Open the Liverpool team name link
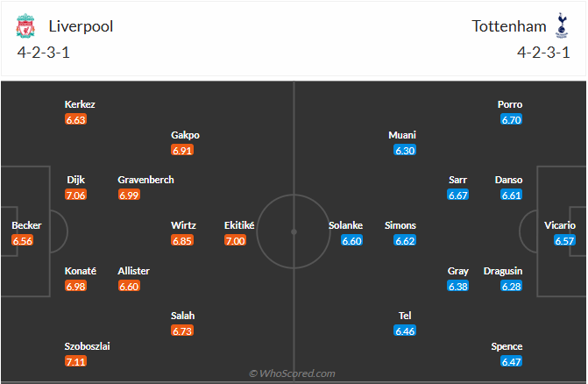588x384 pixels. [81, 26]
